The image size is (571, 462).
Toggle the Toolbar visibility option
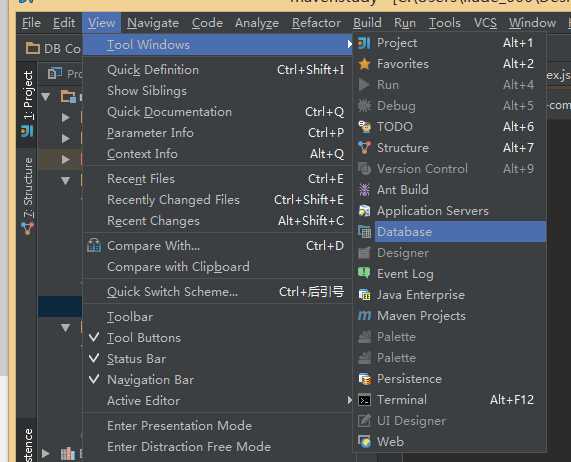[x=218, y=317]
